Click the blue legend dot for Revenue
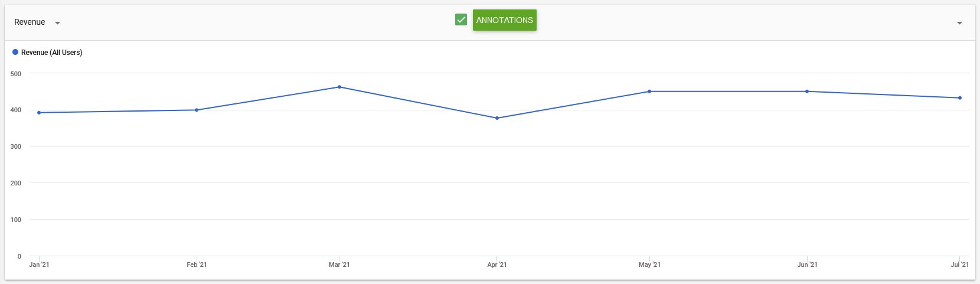The height and width of the screenshot is (284, 980). [15, 53]
